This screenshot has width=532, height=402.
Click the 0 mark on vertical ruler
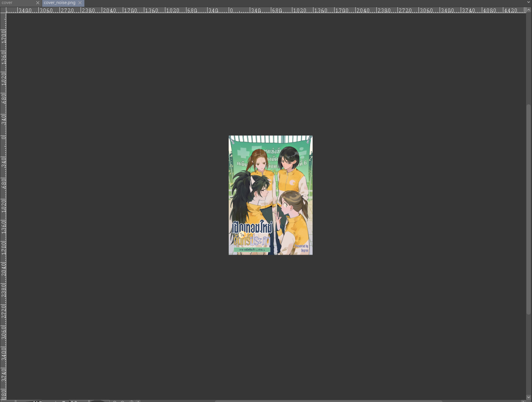[x=3, y=137]
